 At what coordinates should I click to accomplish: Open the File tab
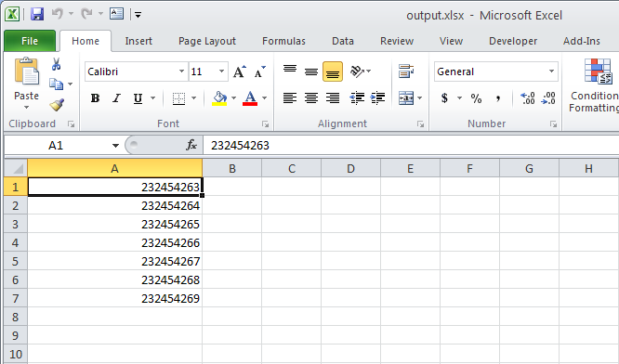30,41
